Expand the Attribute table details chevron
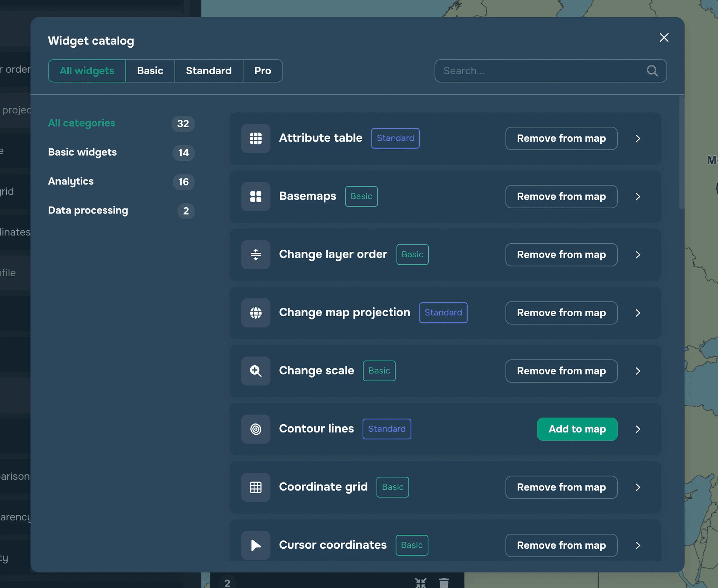The height and width of the screenshot is (588, 718). [638, 138]
